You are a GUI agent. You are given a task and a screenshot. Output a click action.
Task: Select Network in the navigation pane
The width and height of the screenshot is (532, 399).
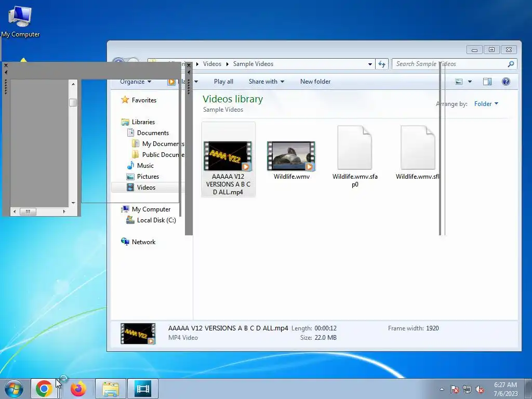pos(143,242)
